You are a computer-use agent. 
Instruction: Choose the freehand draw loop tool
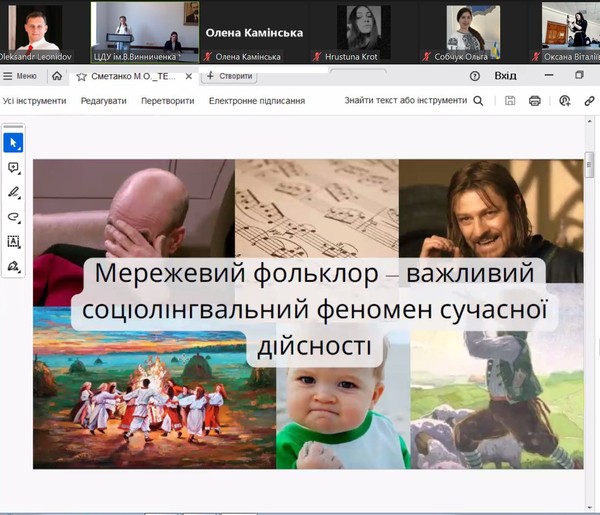(x=14, y=217)
